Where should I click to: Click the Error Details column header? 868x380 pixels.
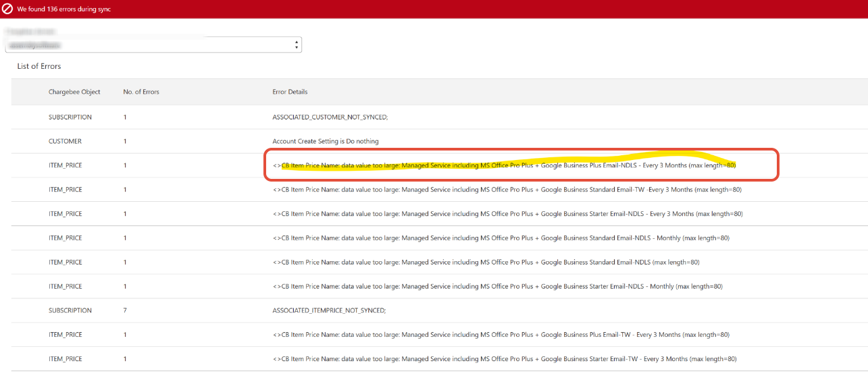click(290, 92)
